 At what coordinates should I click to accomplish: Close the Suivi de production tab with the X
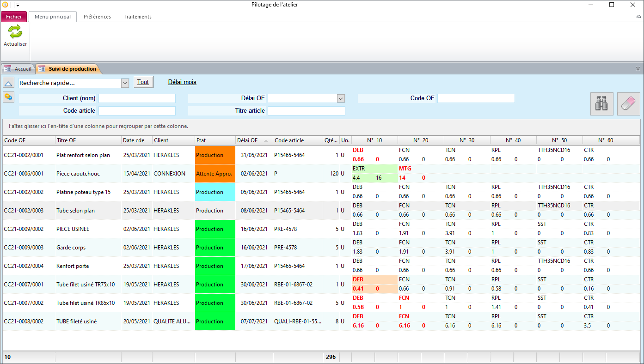click(638, 69)
